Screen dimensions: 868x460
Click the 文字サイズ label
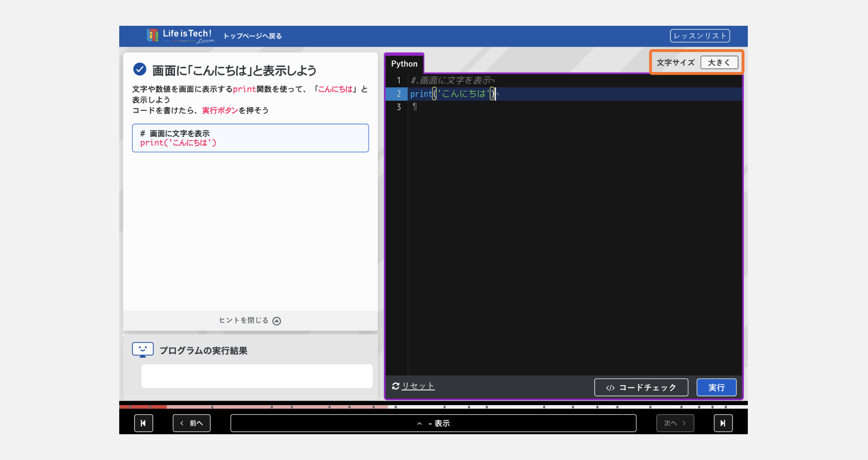click(x=675, y=63)
